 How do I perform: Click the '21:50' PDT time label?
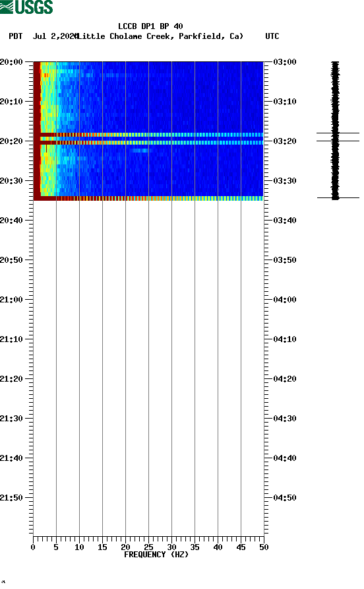point(11,498)
